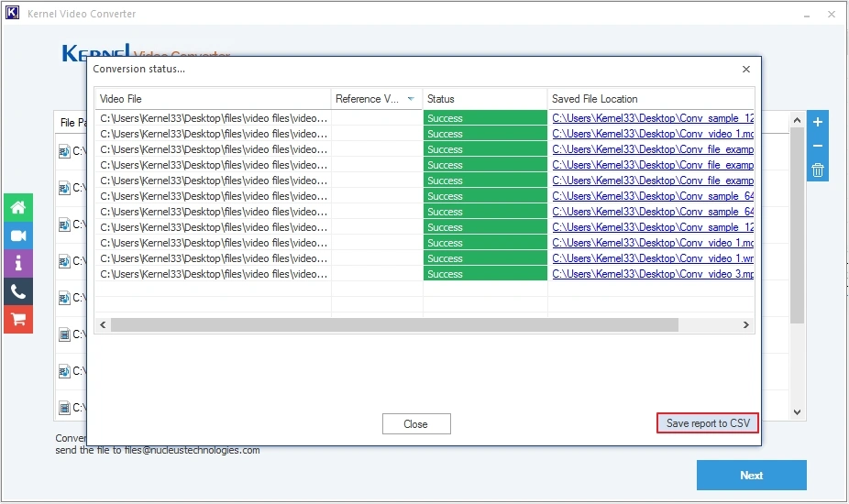Select the last row's Success status cell
This screenshot has height=504, width=849.
pyautogui.click(x=485, y=274)
